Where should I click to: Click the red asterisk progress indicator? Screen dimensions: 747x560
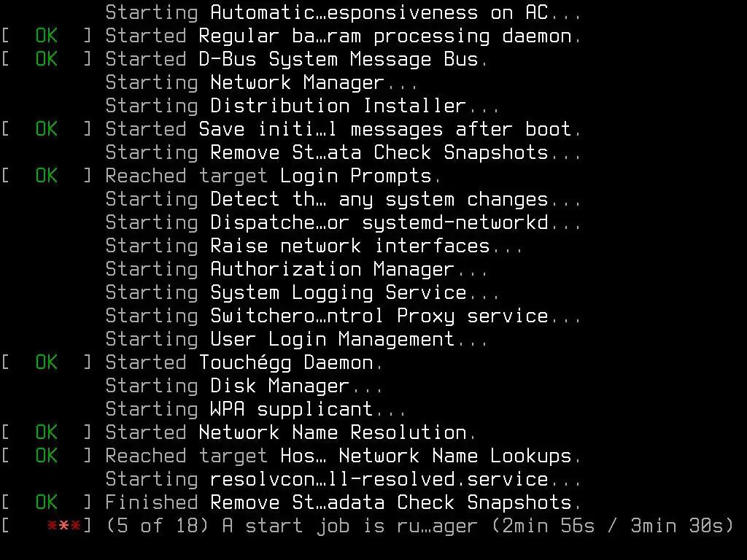coord(64,526)
